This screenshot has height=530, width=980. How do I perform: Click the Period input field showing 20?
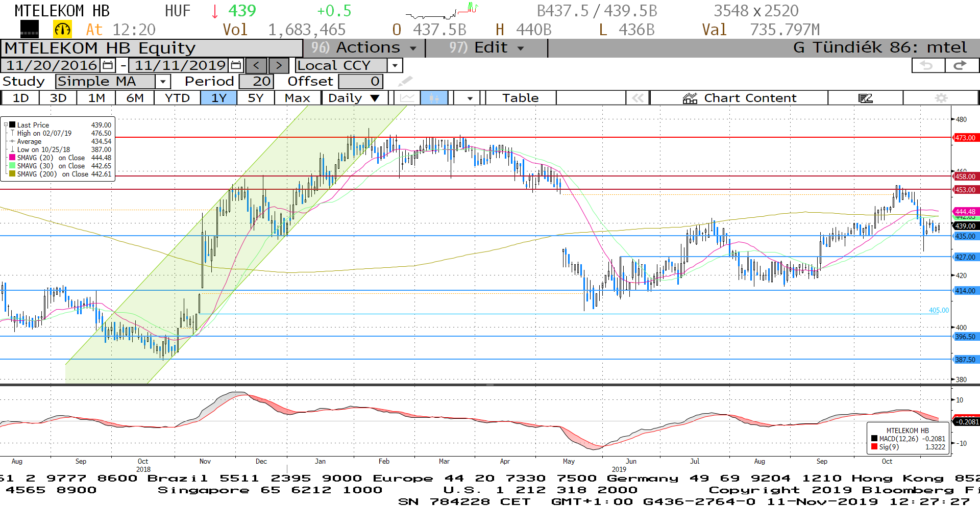(257, 81)
